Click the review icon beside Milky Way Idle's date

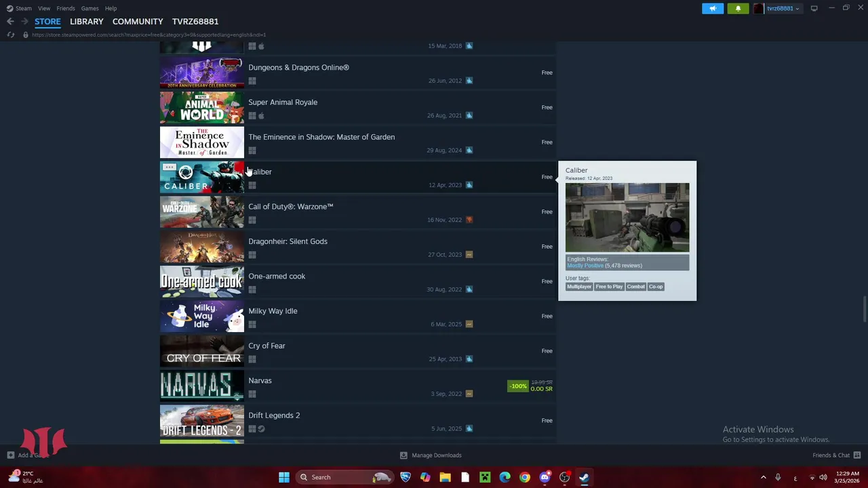click(469, 324)
